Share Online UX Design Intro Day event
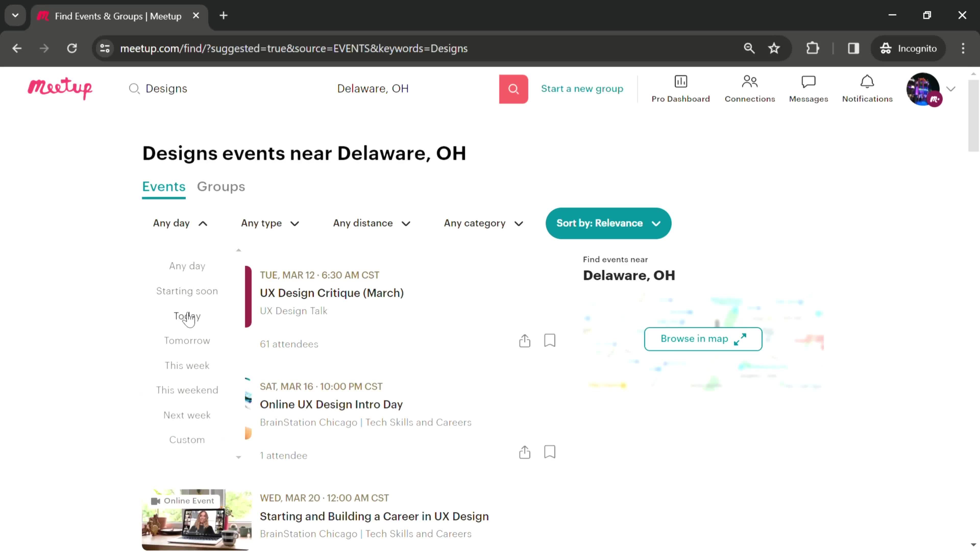Image resolution: width=980 pixels, height=551 pixels. (525, 452)
